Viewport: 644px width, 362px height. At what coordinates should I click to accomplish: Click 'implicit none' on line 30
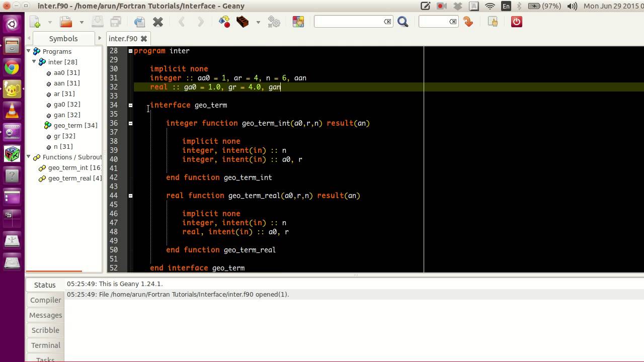[x=179, y=69]
